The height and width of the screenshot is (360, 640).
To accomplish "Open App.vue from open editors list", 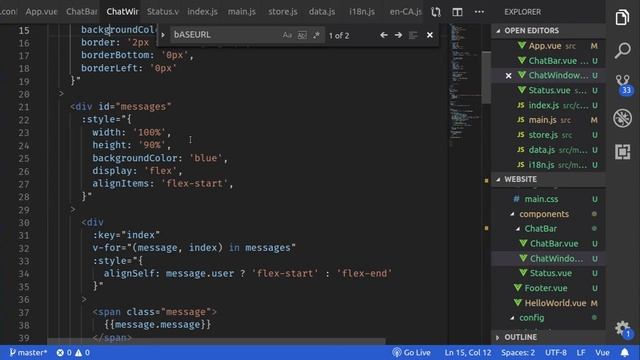I will coord(548,46).
